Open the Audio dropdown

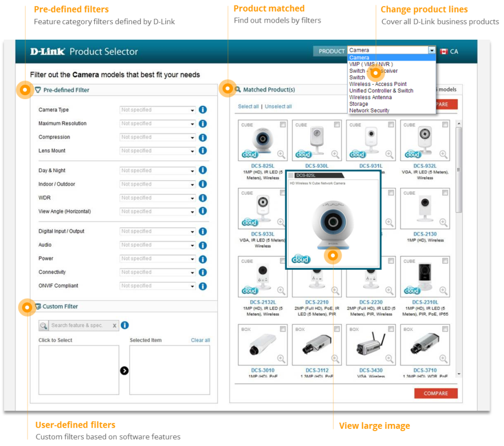tap(158, 245)
